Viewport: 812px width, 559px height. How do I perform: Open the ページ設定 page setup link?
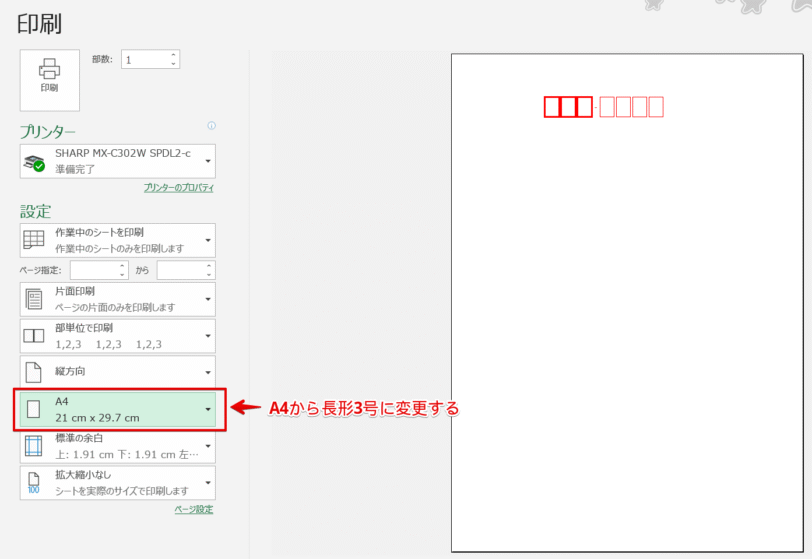pos(194,509)
